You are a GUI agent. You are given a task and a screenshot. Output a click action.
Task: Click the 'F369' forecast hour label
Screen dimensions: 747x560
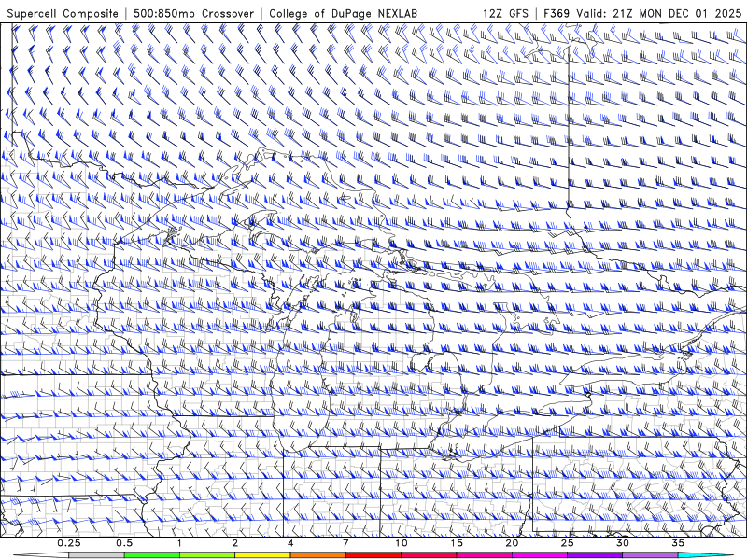coord(557,14)
